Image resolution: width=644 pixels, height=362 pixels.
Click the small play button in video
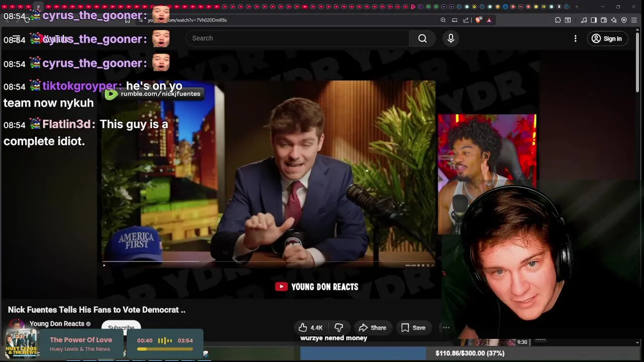point(104,265)
